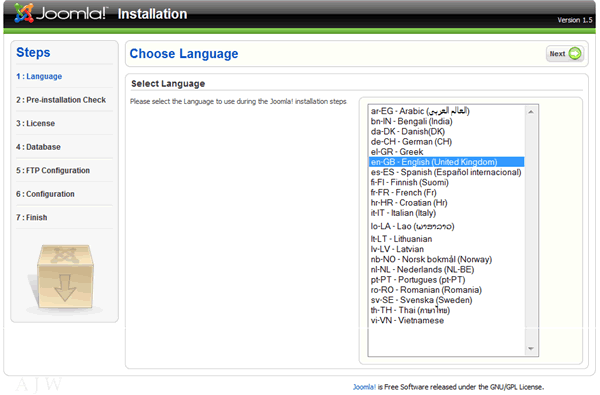600x395 pixels.
Task: Choose ro-RO - Romanian (Romania)
Action: pyautogui.click(x=447, y=290)
